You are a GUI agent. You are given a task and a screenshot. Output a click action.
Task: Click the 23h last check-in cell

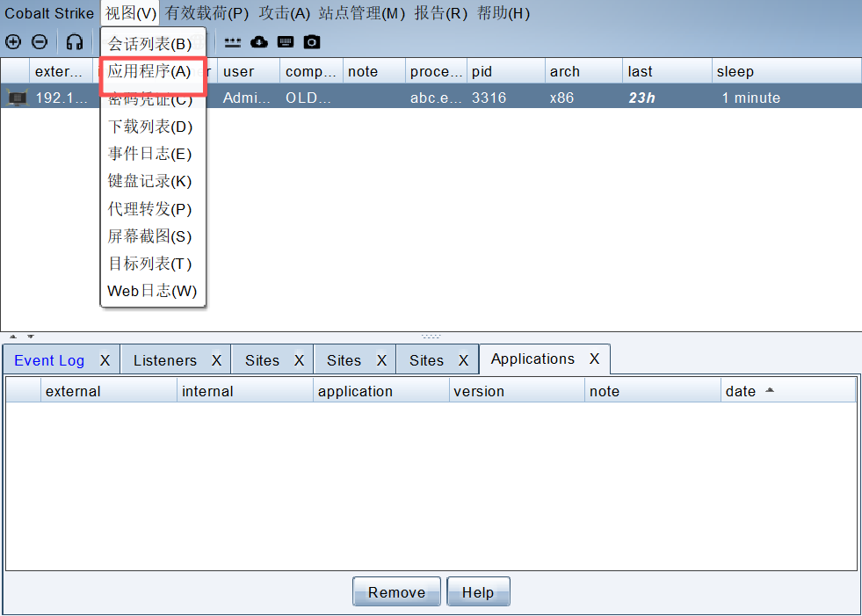[x=668, y=98]
